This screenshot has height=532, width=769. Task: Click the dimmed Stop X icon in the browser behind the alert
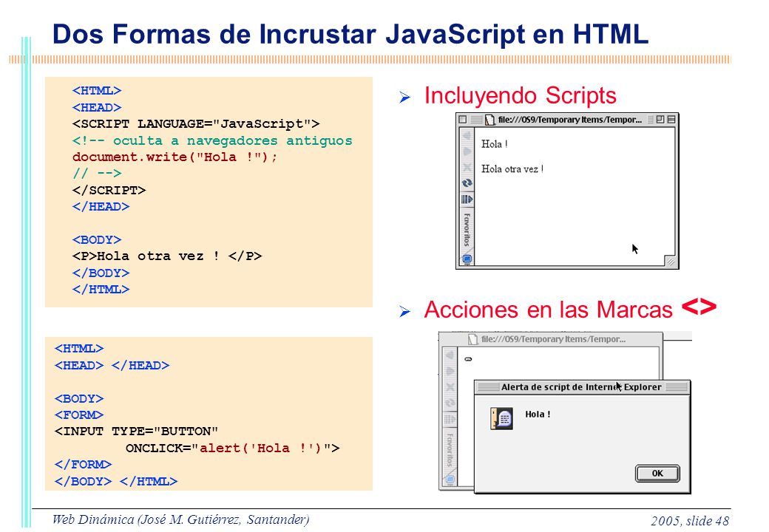click(x=450, y=387)
